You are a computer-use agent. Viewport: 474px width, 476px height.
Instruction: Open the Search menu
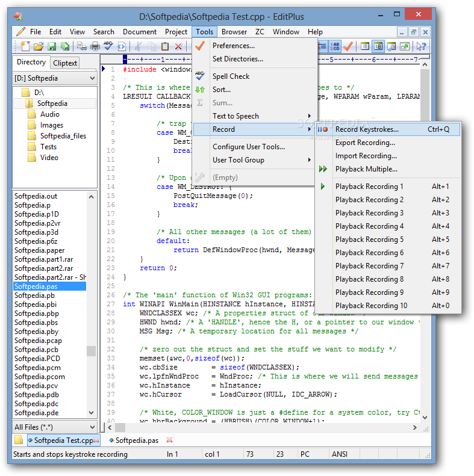point(104,32)
